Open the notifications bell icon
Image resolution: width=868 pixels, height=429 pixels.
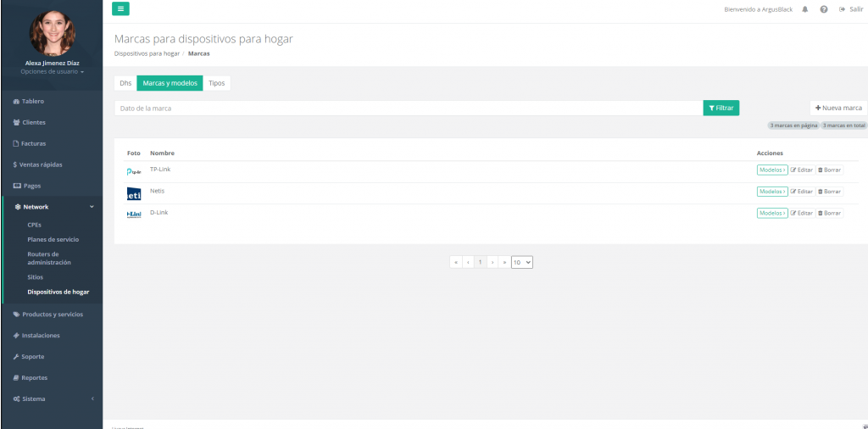pyautogui.click(x=805, y=9)
